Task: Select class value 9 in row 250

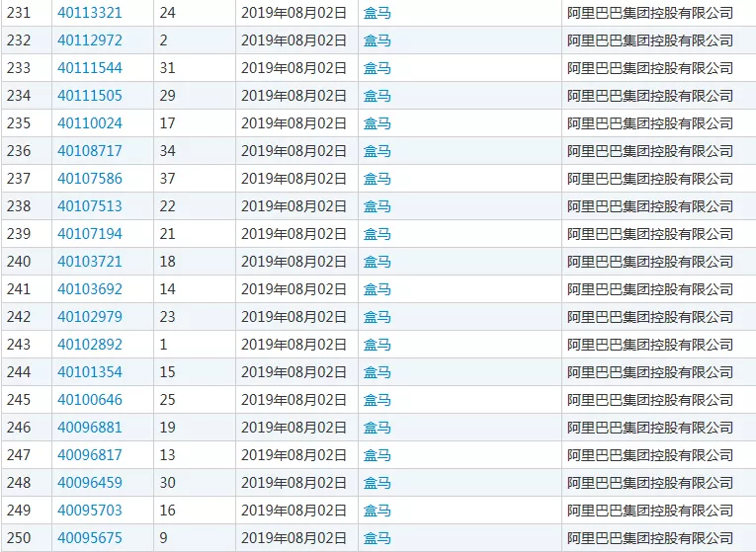Action: [x=163, y=538]
